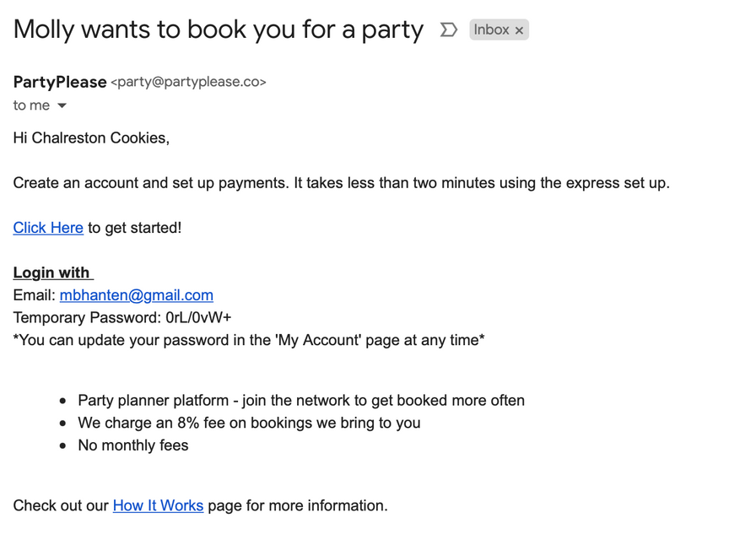Click the temporary password text 0rL/0vW+
This screenshot has height=545, width=756.
coord(198,317)
